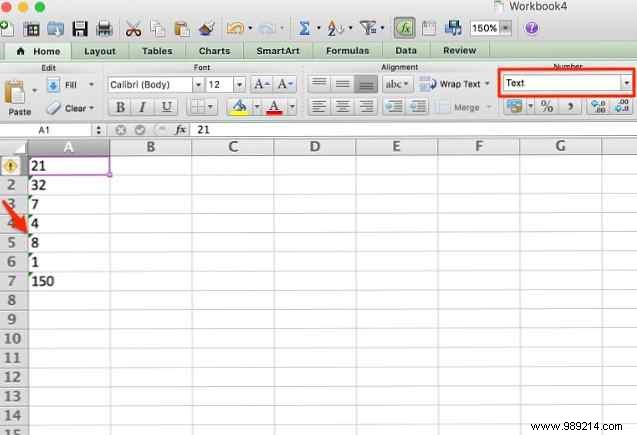Click the Sort A-Z icon
The image size is (637, 435).
click(x=336, y=28)
